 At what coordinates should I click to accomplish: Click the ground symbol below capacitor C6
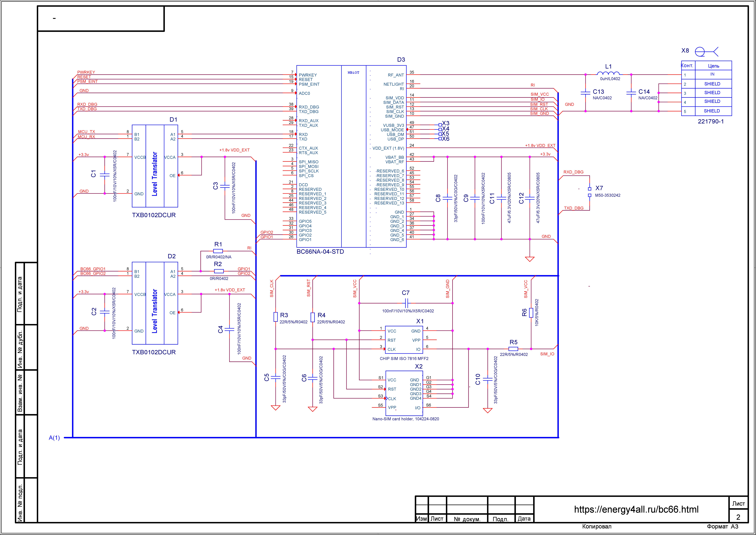tap(312, 409)
